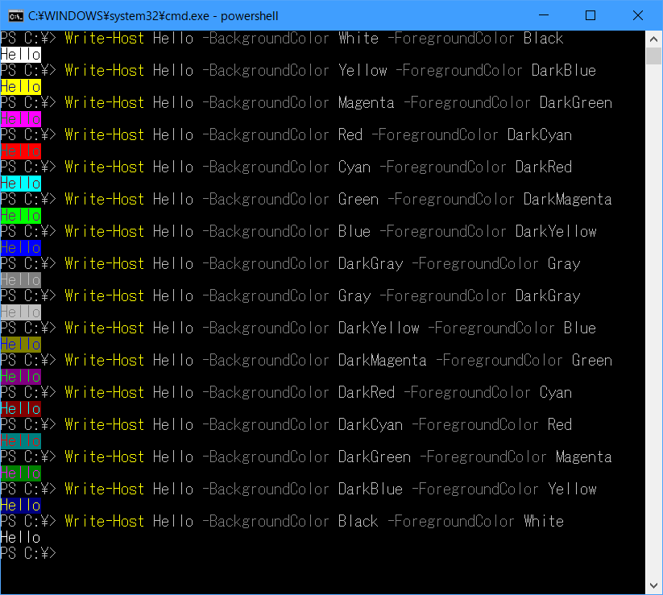Viewport: 663px width, 595px height.
Task: Click the -BackgroundColor value DarkMagenta
Action: pos(383,360)
